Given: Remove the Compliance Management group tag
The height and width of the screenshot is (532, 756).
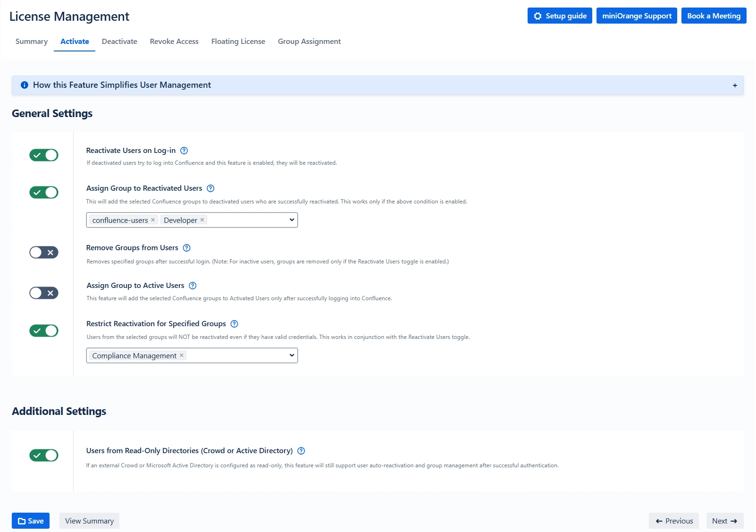Looking at the screenshot, I should (x=182, y=355).
